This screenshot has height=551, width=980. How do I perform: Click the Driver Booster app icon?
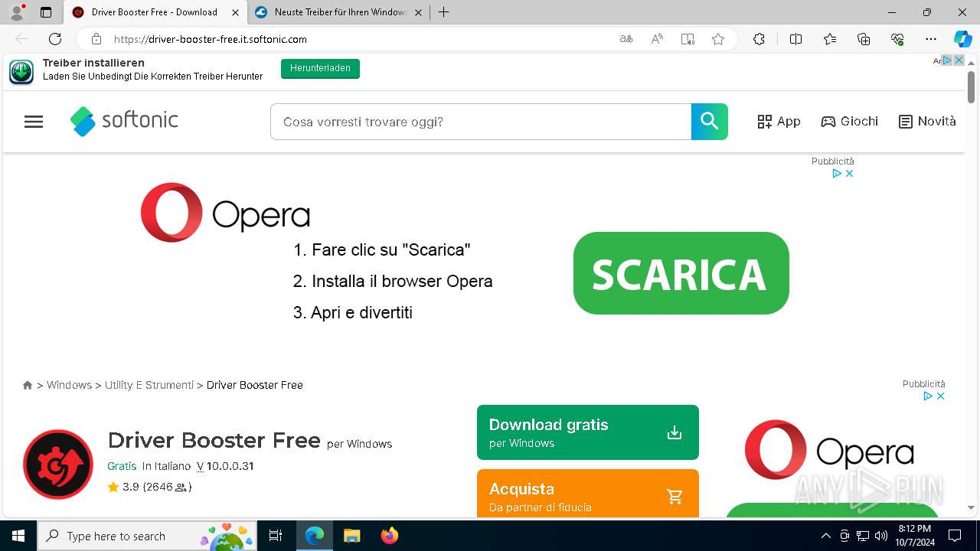(x=58, y=465)
